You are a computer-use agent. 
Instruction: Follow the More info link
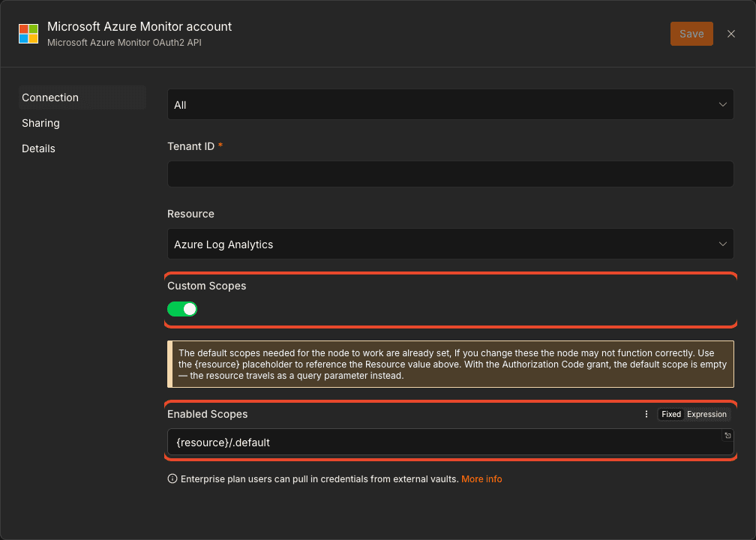click(481, 478)
